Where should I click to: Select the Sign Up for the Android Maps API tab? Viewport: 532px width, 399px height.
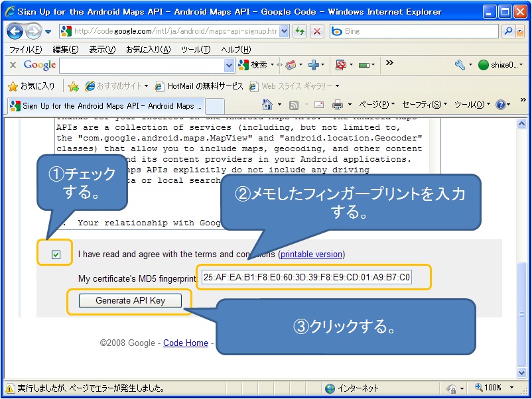coord(106,106)
